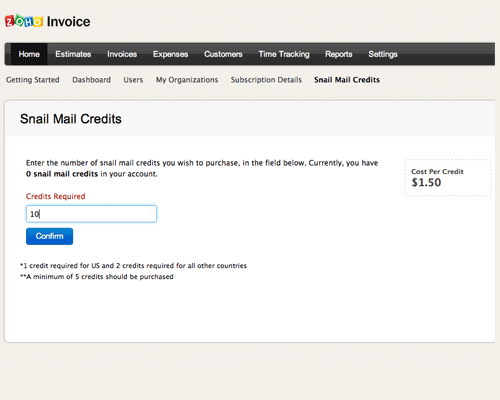Open the Home menu tab
This screenshot has height=400, width=500.
coord(29,54)
